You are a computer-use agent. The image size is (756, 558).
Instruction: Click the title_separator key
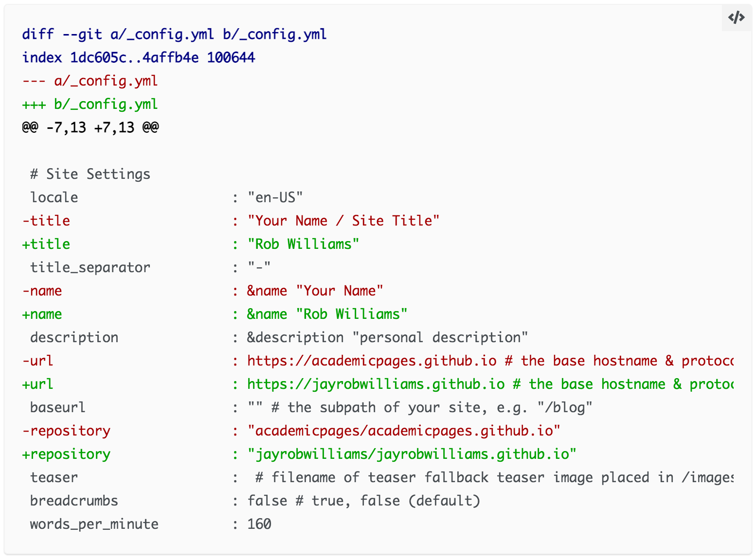90,268
